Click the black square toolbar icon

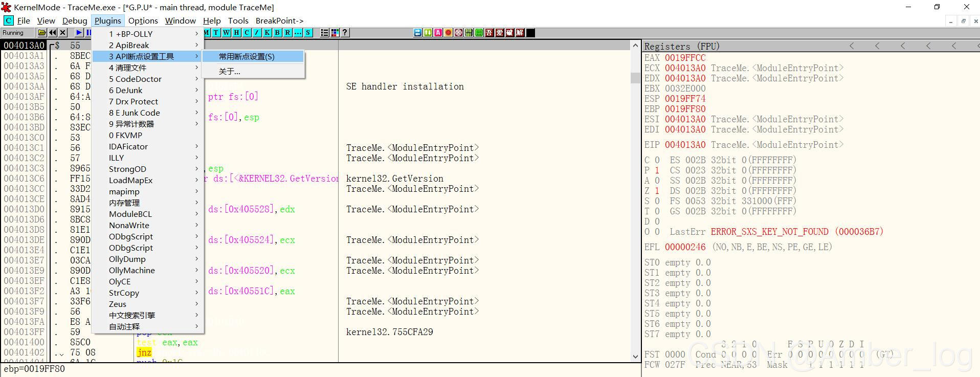[x=530, y=32]
